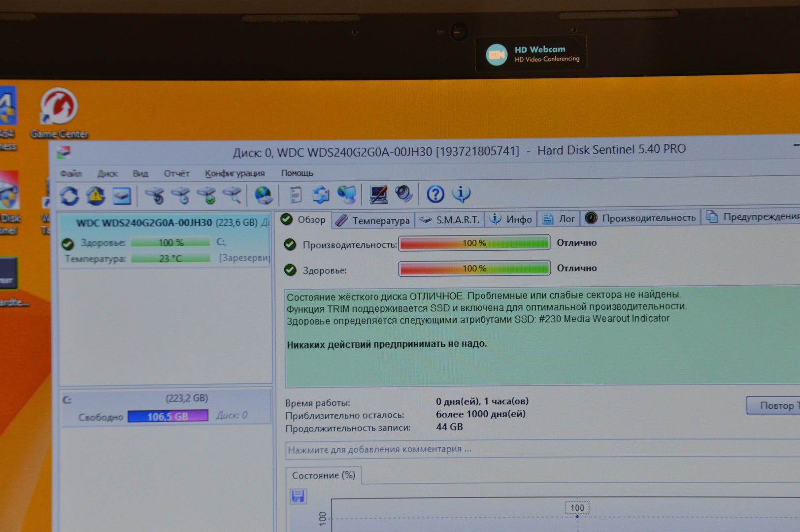
Task: Click the blue refresh arrows toolbar icon
Action: 69,196
